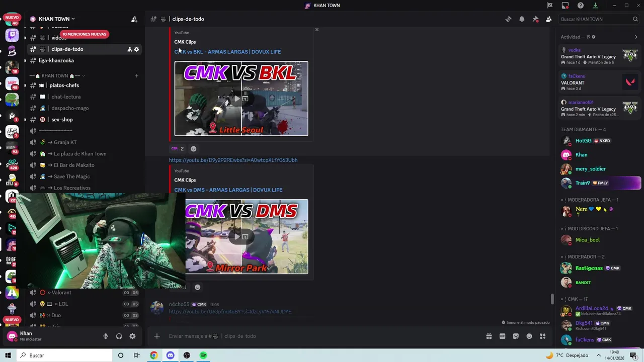Viewport: 644px width, 362px height.
Task: Toggle headphones deafen in user panel
Action: (119, 336)
